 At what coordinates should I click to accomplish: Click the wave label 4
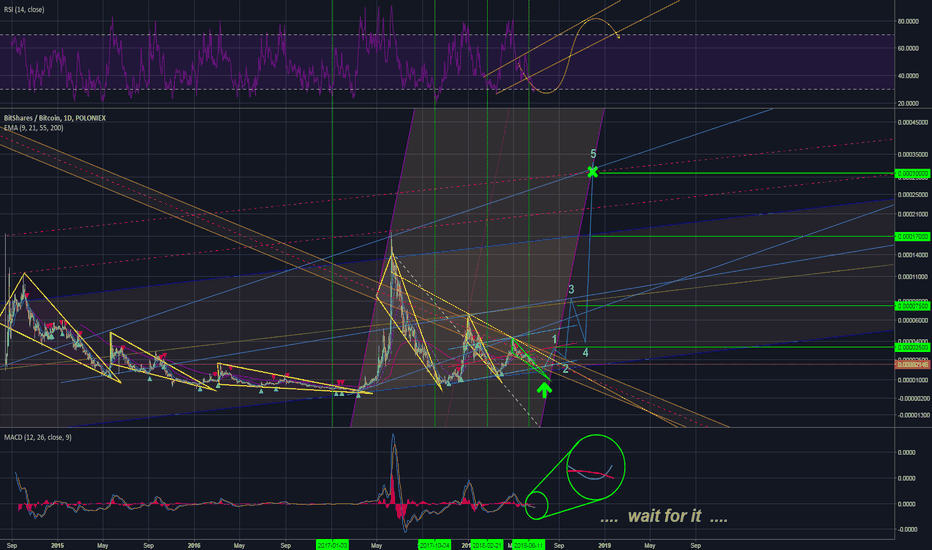pyautogui.click(x=585, y=353)
